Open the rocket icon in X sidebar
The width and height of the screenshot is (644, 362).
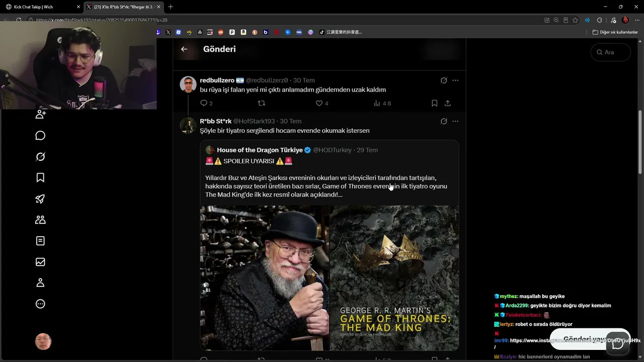41,199
